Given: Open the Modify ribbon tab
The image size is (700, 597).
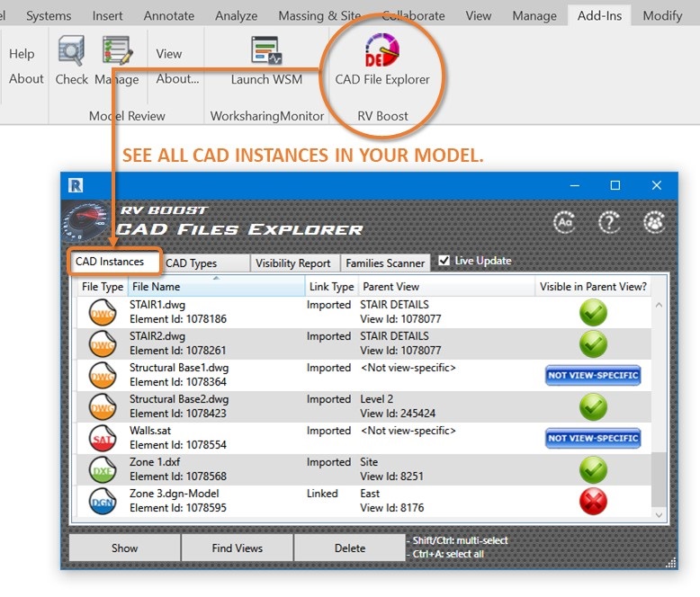Looking at the screenshot, I should (662, 15).
